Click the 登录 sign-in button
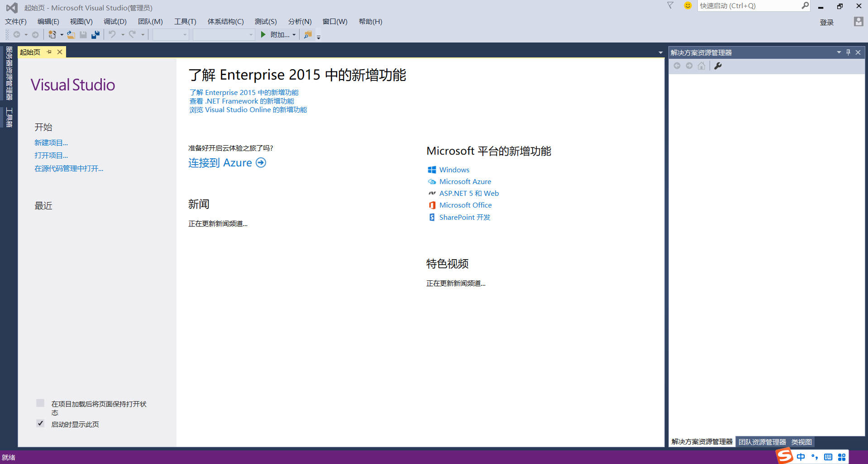This screenshot has height=464, width=868. [x=827, y=22]
